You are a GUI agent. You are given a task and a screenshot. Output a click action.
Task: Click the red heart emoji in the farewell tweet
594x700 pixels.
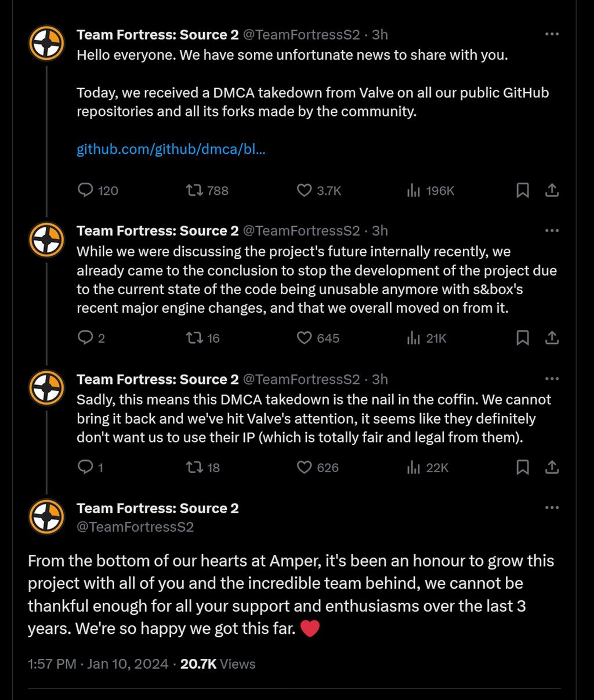[x=310, y=628]
